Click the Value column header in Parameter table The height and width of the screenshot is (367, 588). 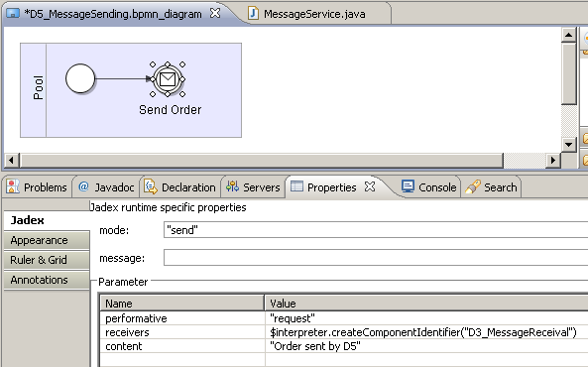point(426,304)
